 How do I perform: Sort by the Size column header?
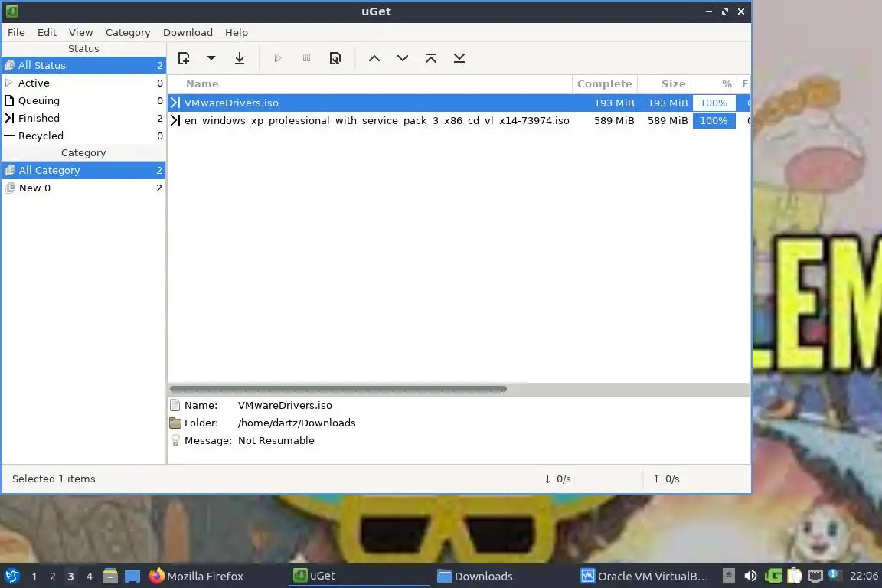point(665,84)
